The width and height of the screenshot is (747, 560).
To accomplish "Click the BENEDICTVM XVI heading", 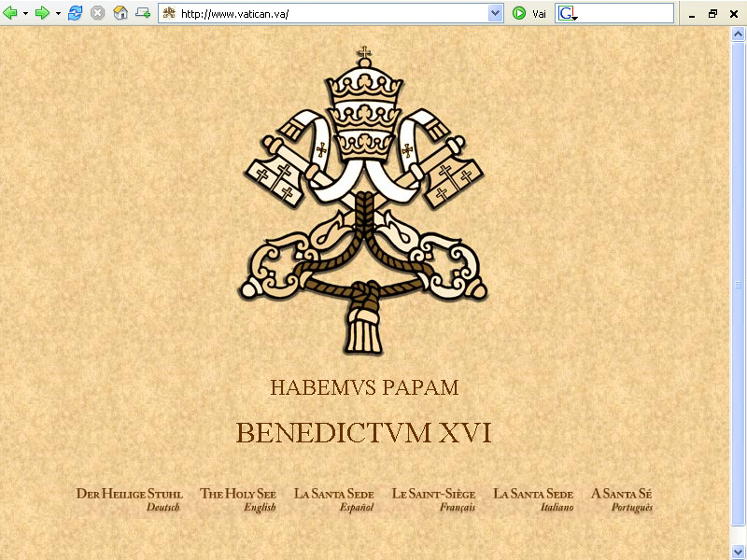I will coord(363,433).
